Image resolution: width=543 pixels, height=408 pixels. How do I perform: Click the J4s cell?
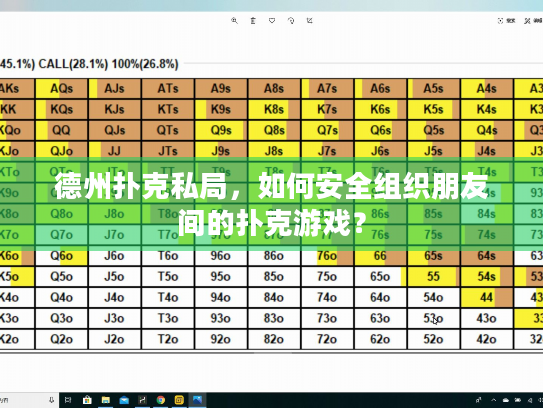point(487,151)
